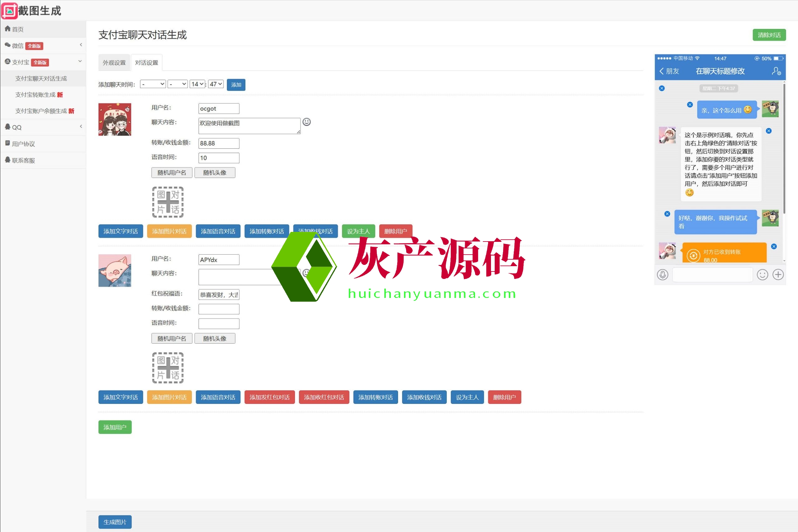Open the hour dropdown showing 14
The image size is (798, 532).
197,84
